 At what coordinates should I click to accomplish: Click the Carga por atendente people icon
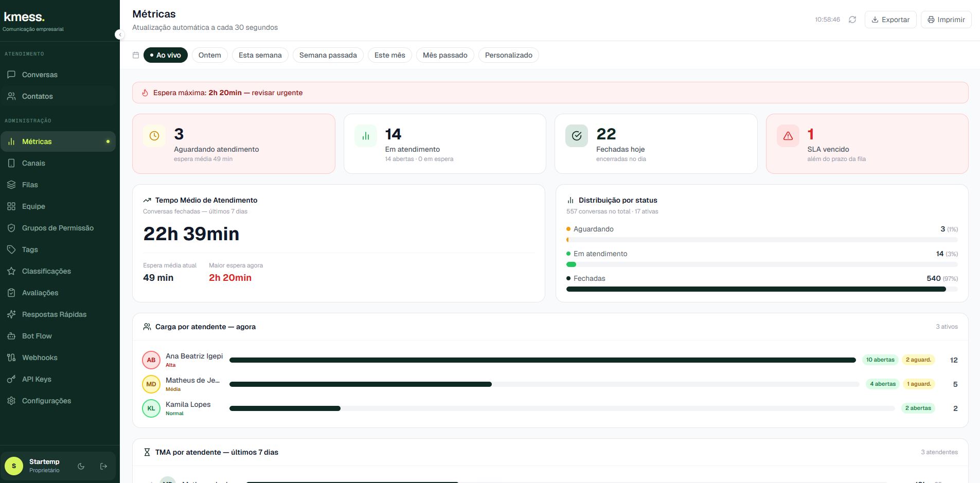(x=147, y=327)
